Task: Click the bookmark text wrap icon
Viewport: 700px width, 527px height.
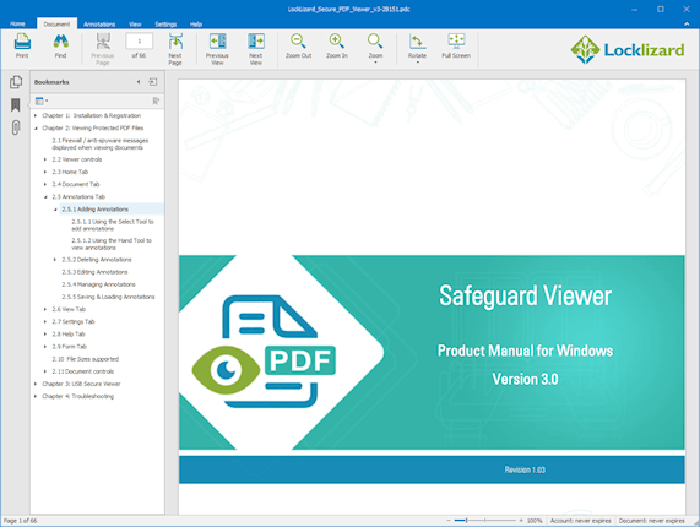Action: click(x=156, y=101)
